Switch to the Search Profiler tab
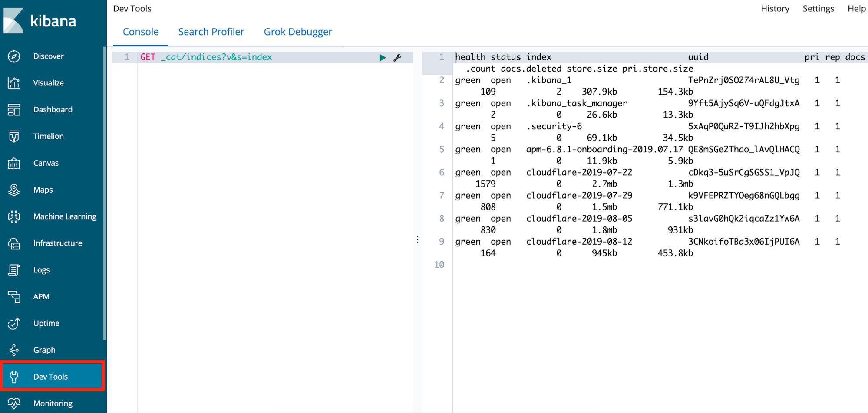Image resolution: width=868 pixels, height=413 pixels. (x=211, y=31)
